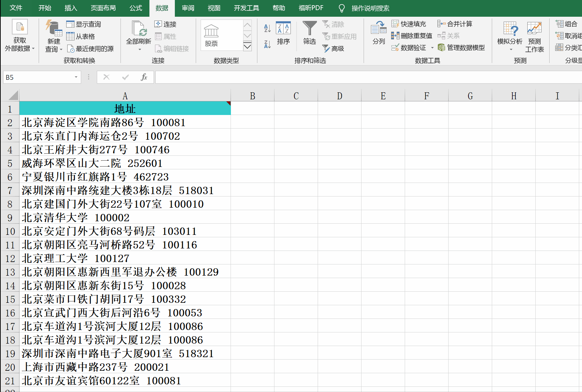Select cell 宁夏银川市红旗路1号 462723
Image resolution: width=582 pixels, height=392 pixels.
[125, 177]
